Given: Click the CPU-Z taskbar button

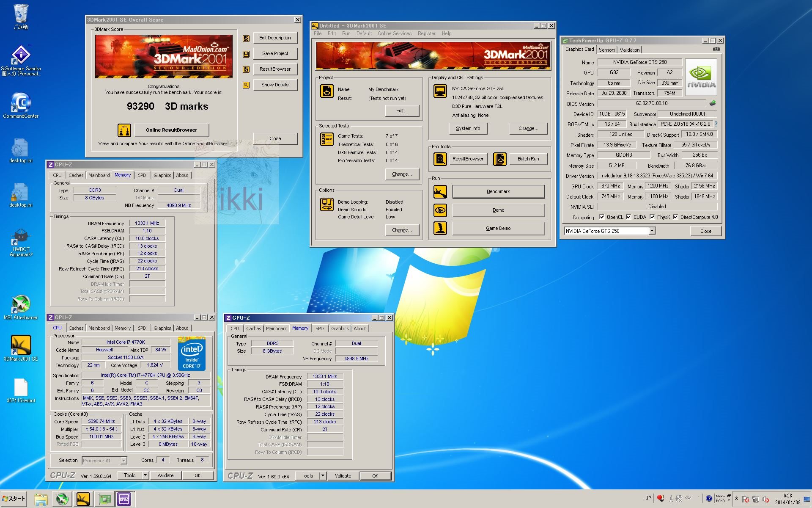Looking at the screenshot, I should tap(124, 500).
